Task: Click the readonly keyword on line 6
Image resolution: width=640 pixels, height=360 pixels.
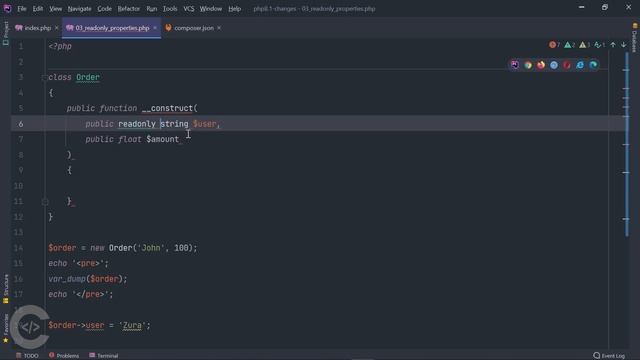Action: 137,124
